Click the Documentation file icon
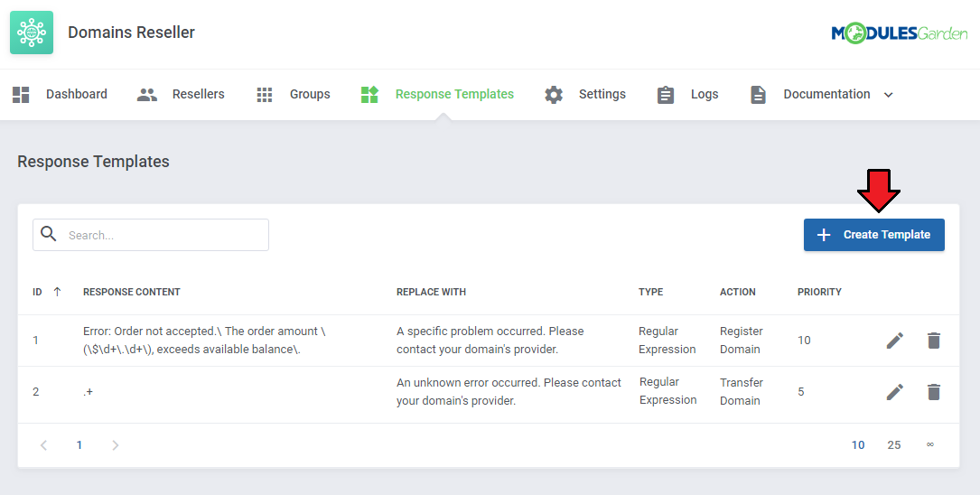The image size is (980, 495). click(758, 94)
